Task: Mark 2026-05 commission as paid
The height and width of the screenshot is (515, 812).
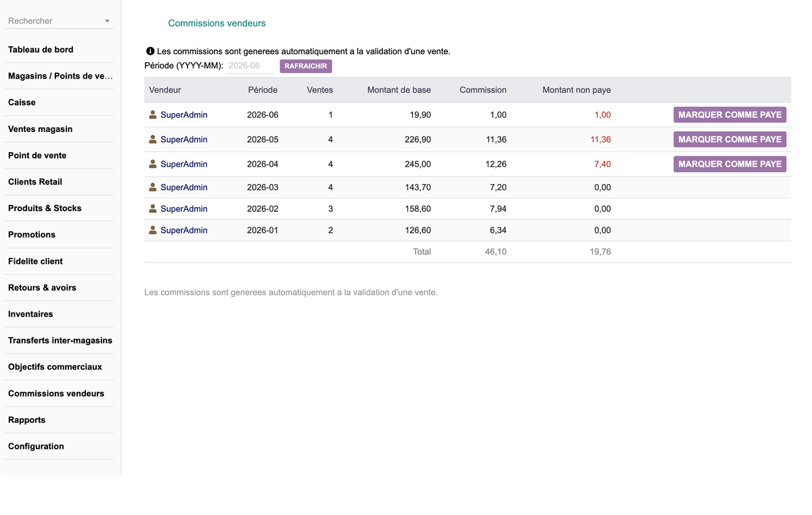Action: click(730, 139)
